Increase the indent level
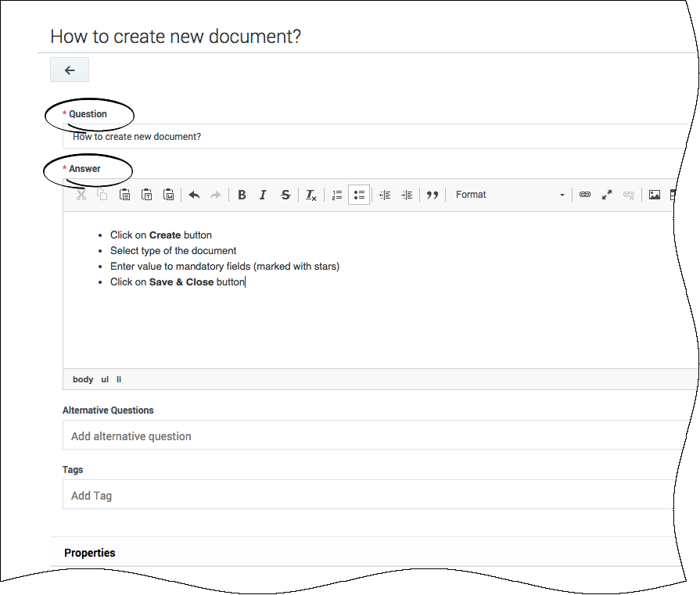 [x=407, y=195]
